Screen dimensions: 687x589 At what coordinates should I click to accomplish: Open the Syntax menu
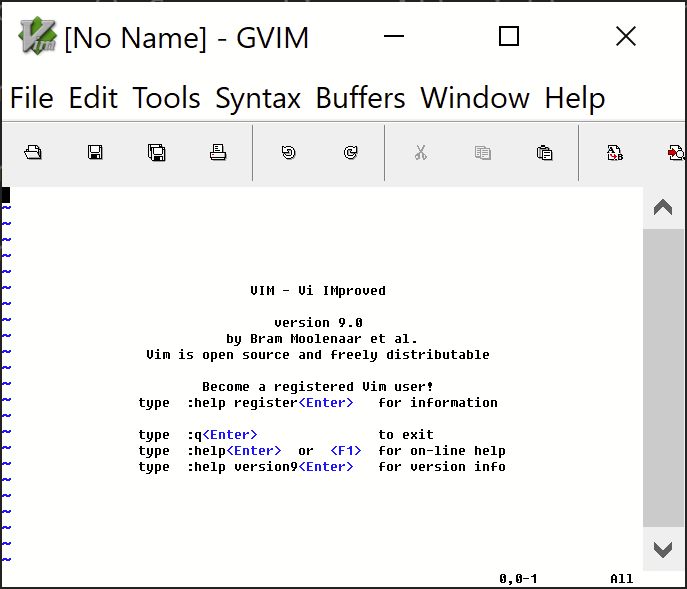(x=258, y=98)
